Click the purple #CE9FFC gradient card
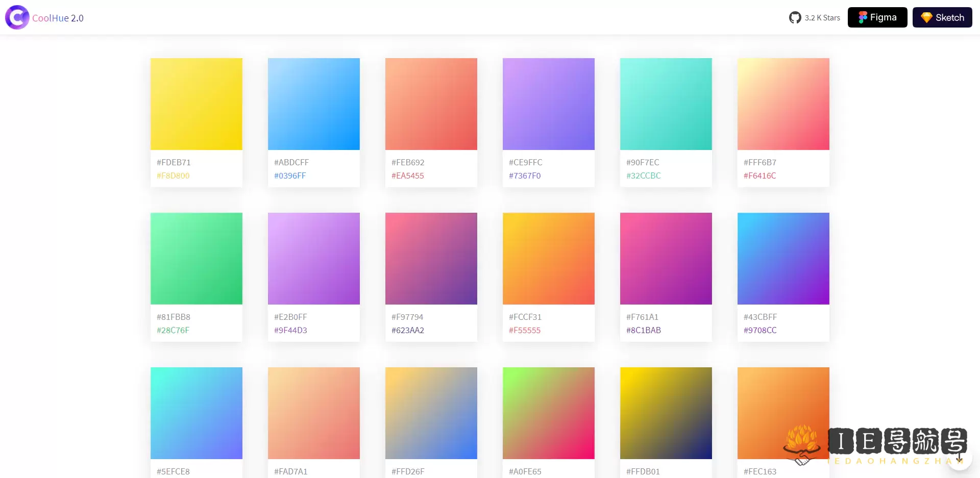980x478 pixels. coord(548,104)
